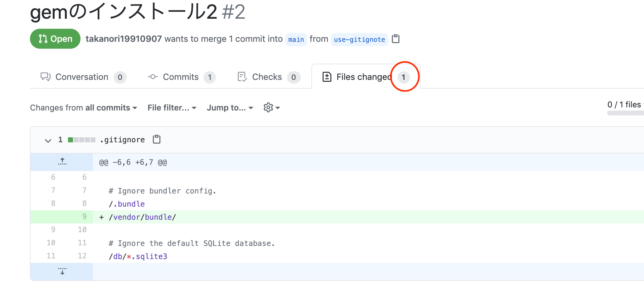The height and width of the screenshot is (289, 644).
Task: Expand diff upward arrow icon
Action: tap(62, 162)
